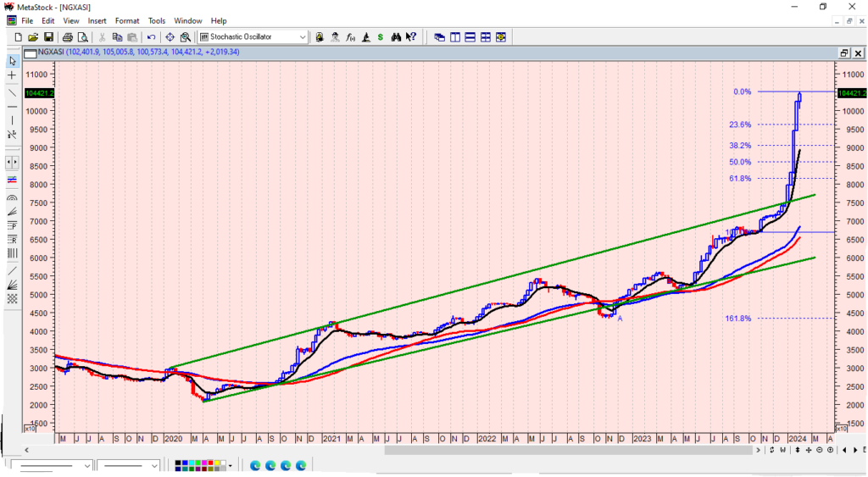868x477 pixels.
Task: Choose the horizontal line drawing tool
Action: click(12, 107)
